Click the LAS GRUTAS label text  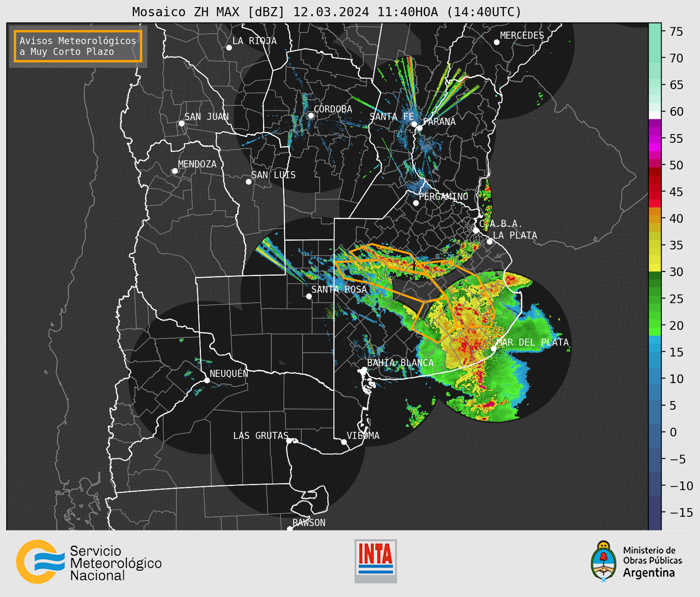(261, 436)
